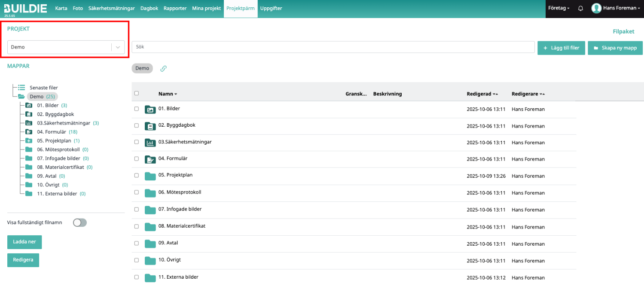644x286 pixels.
Task: Click the 02. Byggdagbok folder icon in table
Action: pyautogui.click(x=150, y=126)
